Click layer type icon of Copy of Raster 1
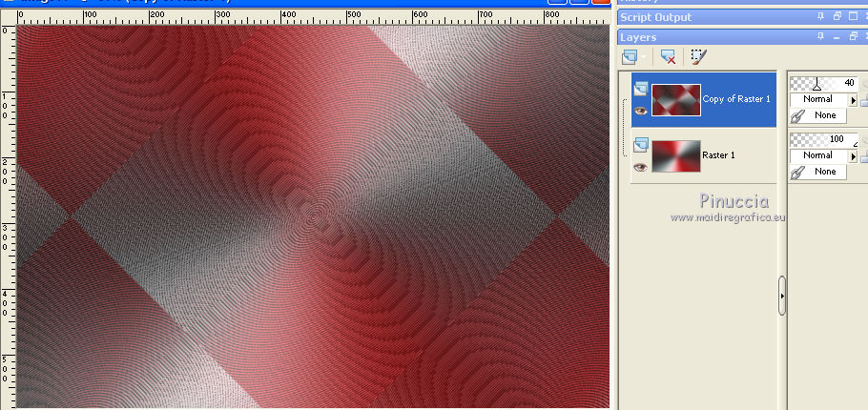The height and width of the screenshot is (410, 868). click(x=641, y=89)
